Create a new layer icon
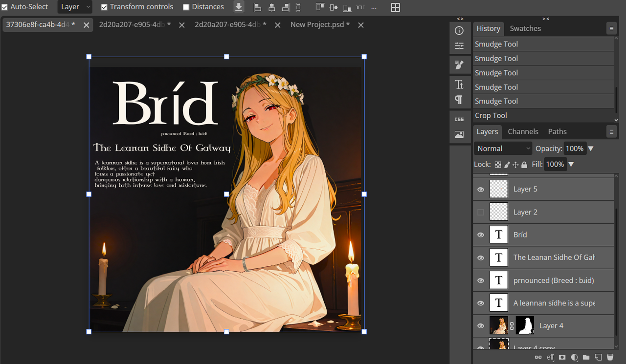 598,358
